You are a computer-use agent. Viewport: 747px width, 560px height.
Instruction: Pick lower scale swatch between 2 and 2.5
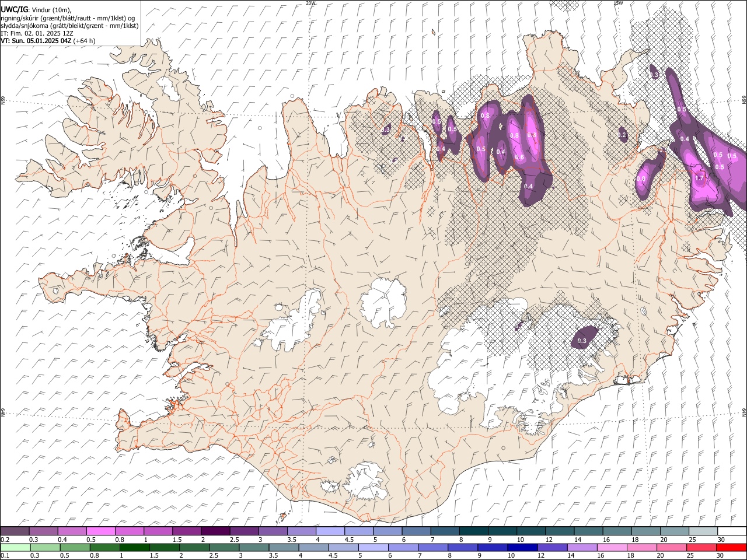pyautogui.click(x=194, y=547)
